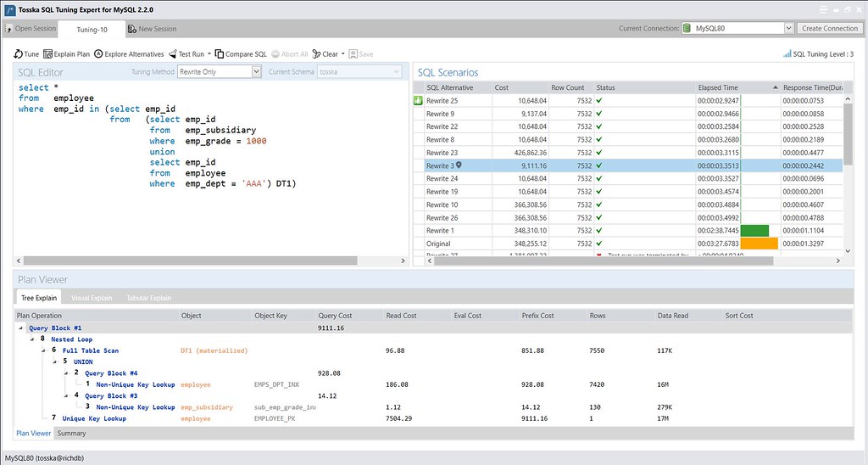The height and width of the screenshot is (465, 868).
Task: Click Plan Operation column header
Action: [x=39, y=316]
